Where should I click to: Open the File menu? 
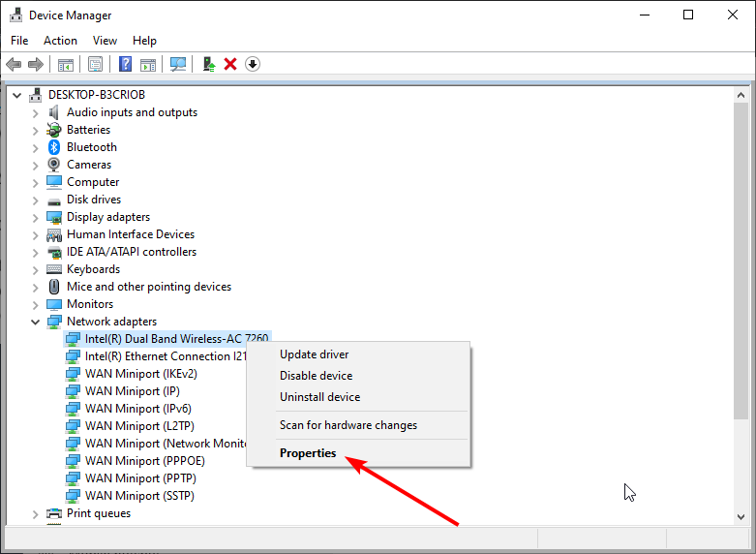pos(19,41)
